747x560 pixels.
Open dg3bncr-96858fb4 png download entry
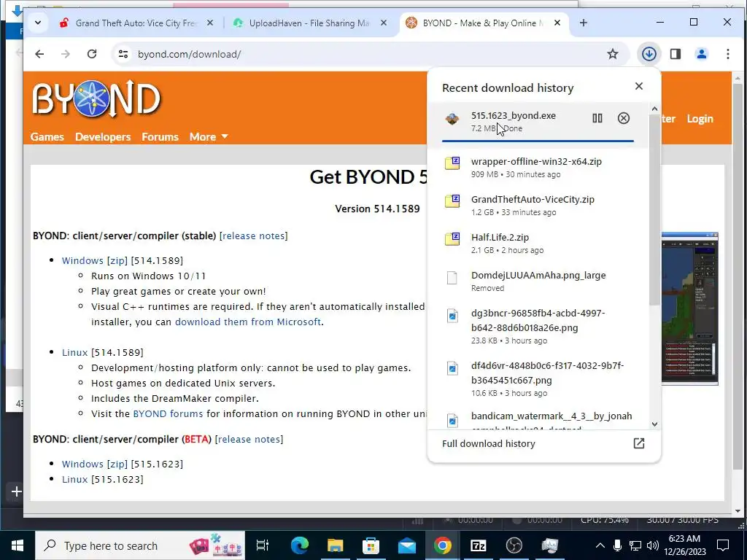point(538,327)
